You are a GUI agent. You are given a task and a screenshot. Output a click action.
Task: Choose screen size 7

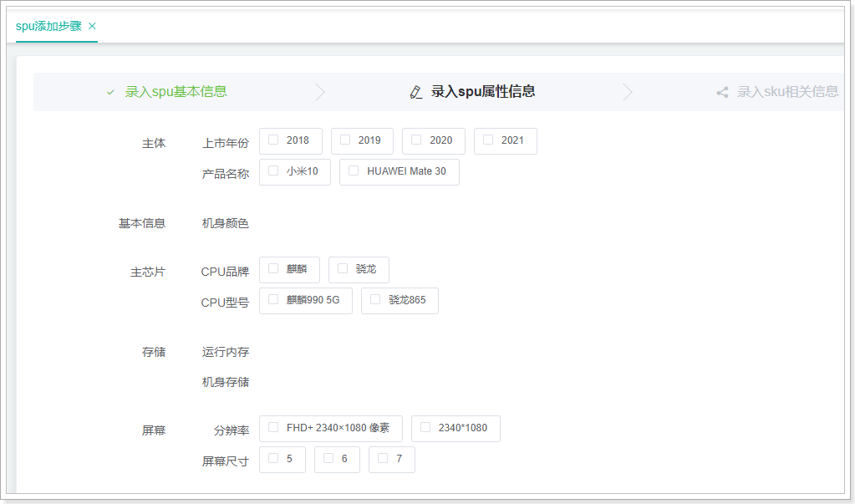pos(392,459)
